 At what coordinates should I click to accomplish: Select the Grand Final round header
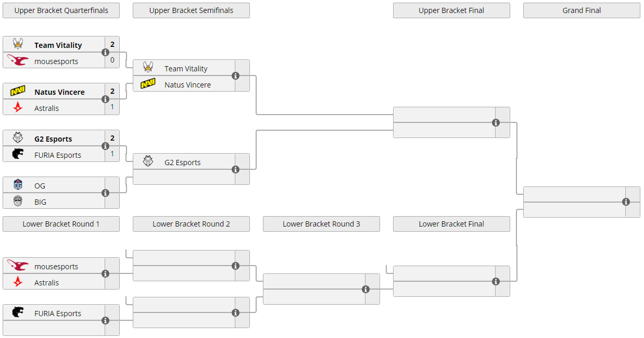pos(582,10)
